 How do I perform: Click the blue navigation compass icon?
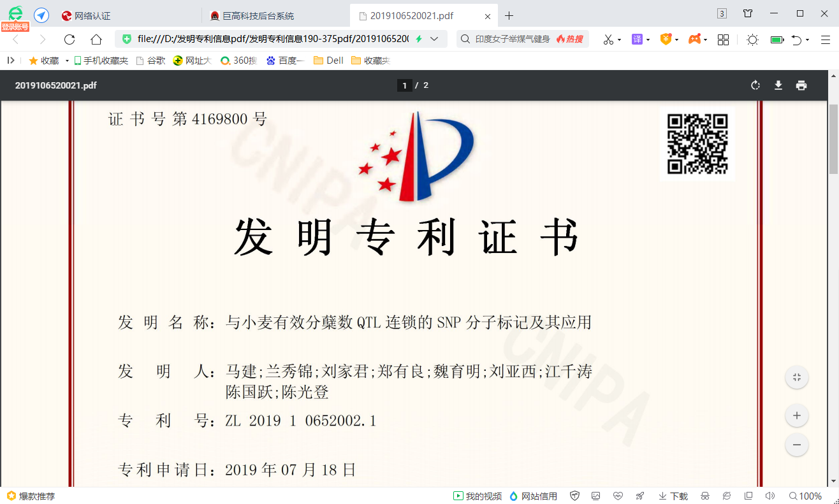(41, 15)
